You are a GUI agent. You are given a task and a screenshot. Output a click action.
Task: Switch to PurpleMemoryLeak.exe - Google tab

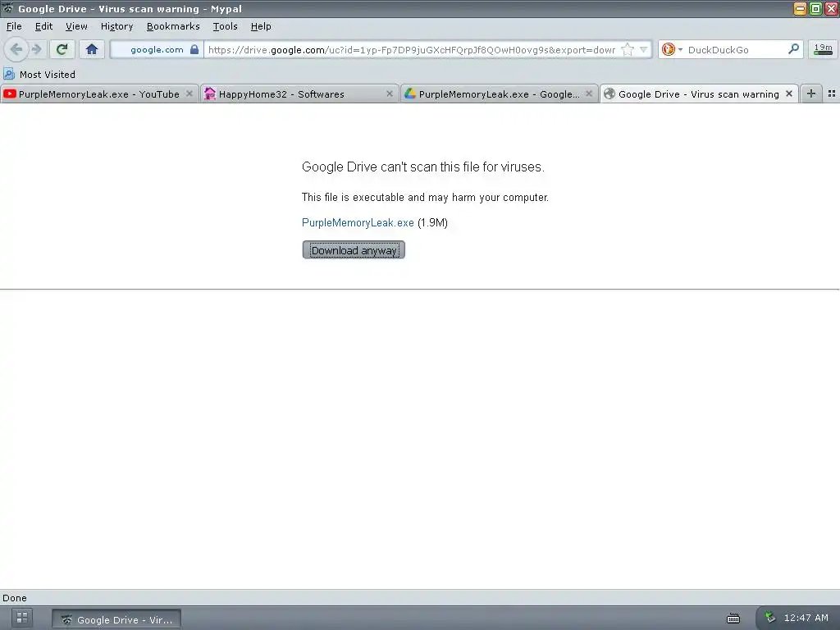500,94
